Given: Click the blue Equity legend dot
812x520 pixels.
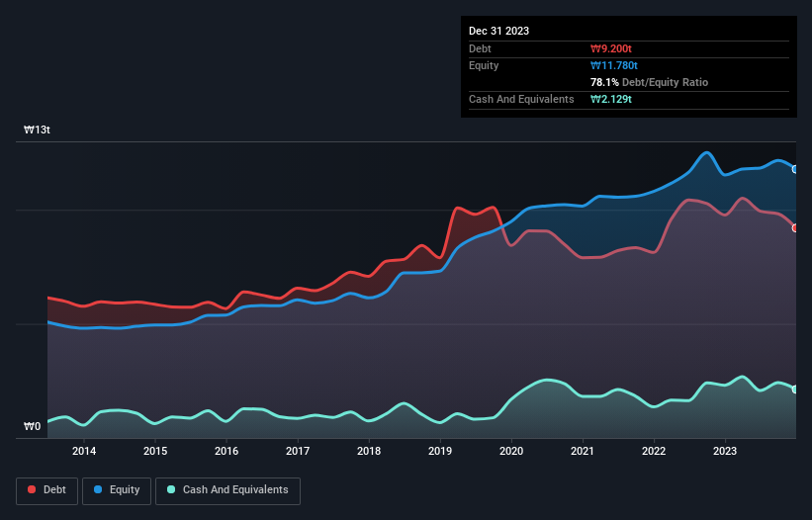Looking at the screenshot, I should 98,489.
